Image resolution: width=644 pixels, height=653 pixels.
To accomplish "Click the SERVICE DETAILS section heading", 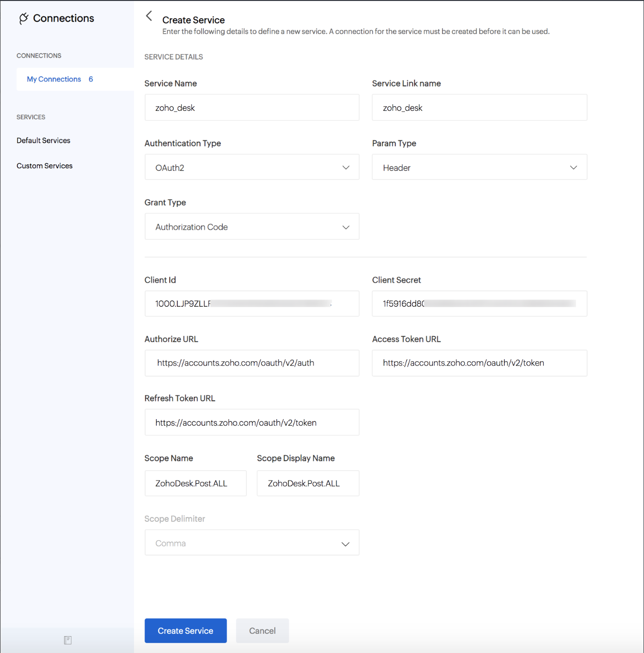I will tap(174, 57).
